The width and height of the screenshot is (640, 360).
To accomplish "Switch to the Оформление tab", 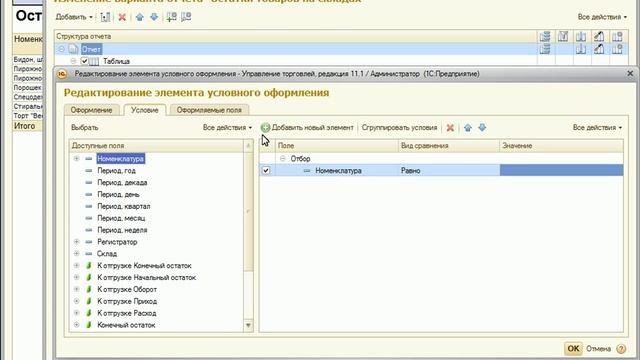I will tap(91, 110).
